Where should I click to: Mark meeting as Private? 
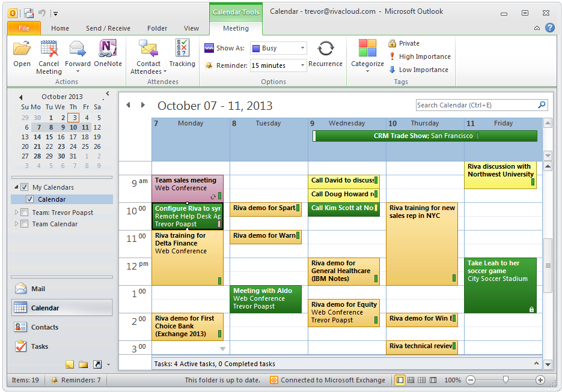pos(404,43)
